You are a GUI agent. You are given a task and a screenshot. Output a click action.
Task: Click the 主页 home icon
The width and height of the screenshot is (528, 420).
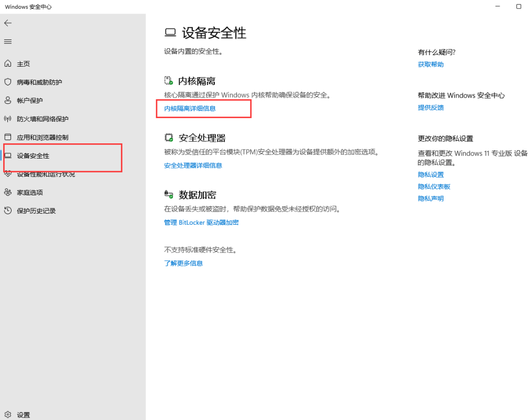[8, 64]
